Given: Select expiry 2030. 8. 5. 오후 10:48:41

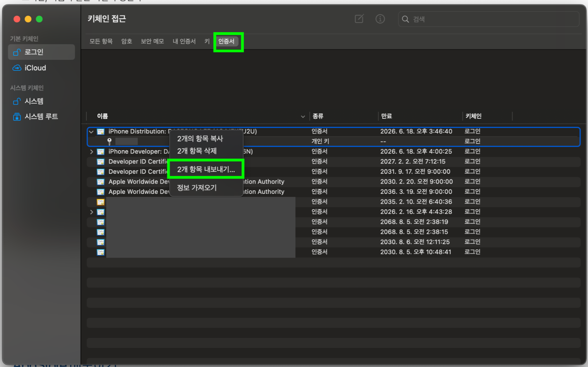Looking at the screenshot, I should (416, 252).
